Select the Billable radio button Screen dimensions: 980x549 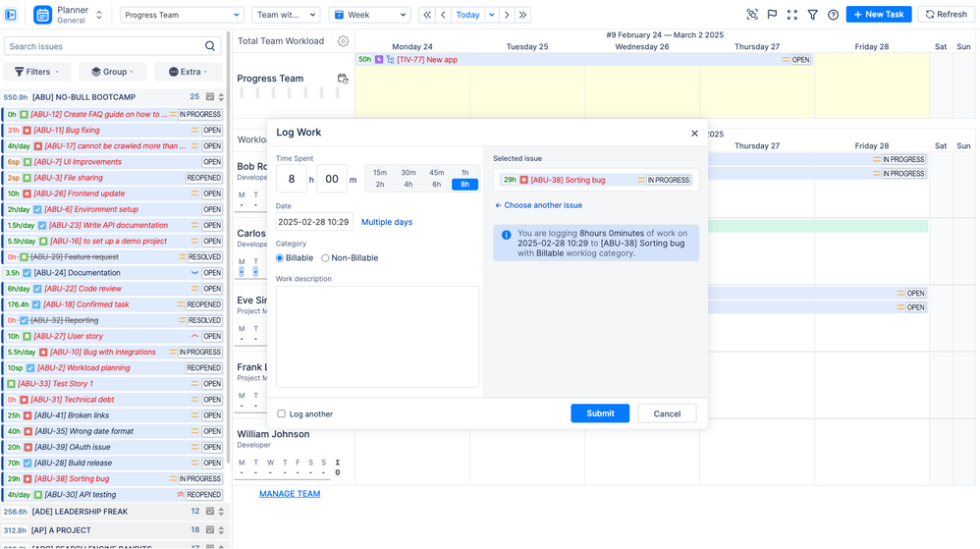coord(280,257)
